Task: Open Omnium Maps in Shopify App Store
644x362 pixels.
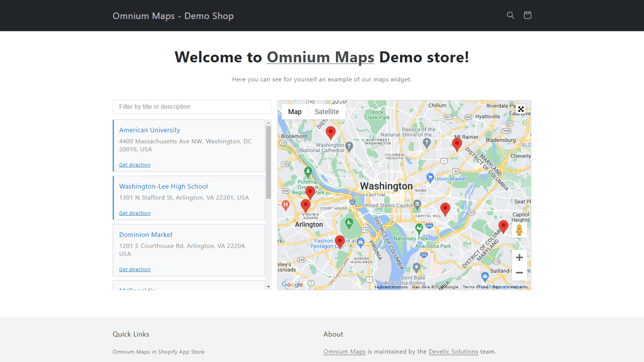Action: [x=158, y=352]
